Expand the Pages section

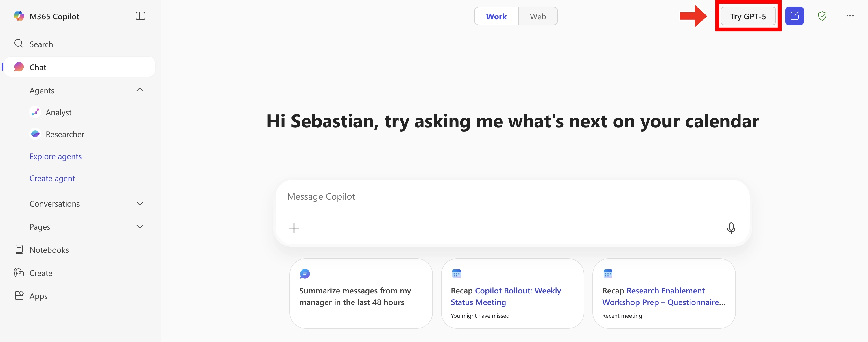(140, 226)
